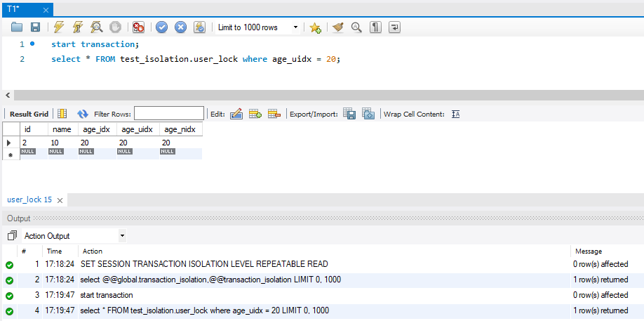The height and width of the screenshot is (321, 644).
Task: Toggle word wrapping icon in editor toolbar
Action: [394, 27]
